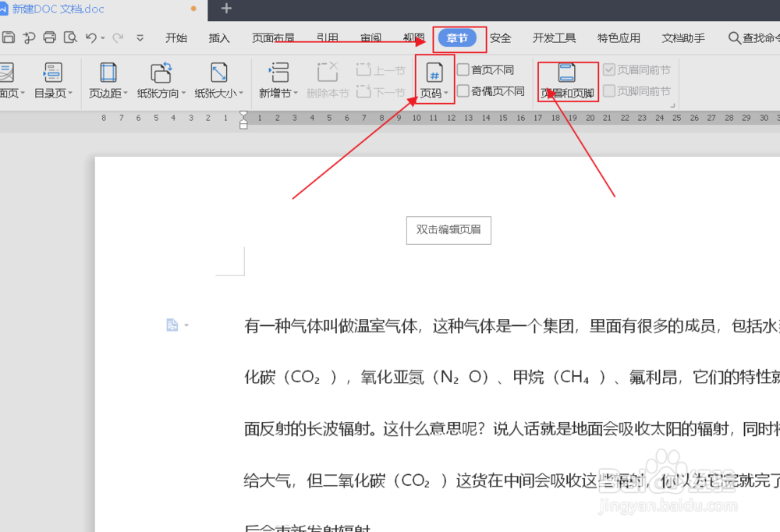The width and height of the screenshot is (780, 532).
Task: Click the Print icon in quick toolbar
Action: (50, 37)
